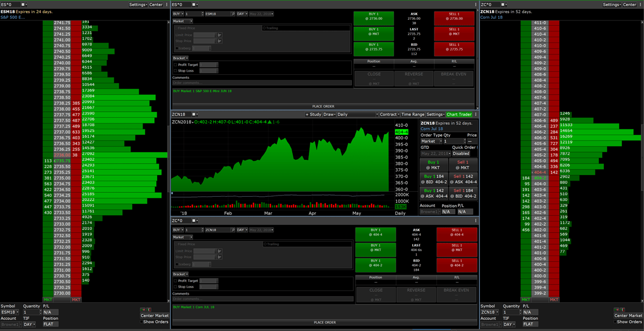The height and width of the screenshot is (331, 644).
Task: Click the Stop Price pick icon in ES order ticket
Action: click(x=220, y=41)
